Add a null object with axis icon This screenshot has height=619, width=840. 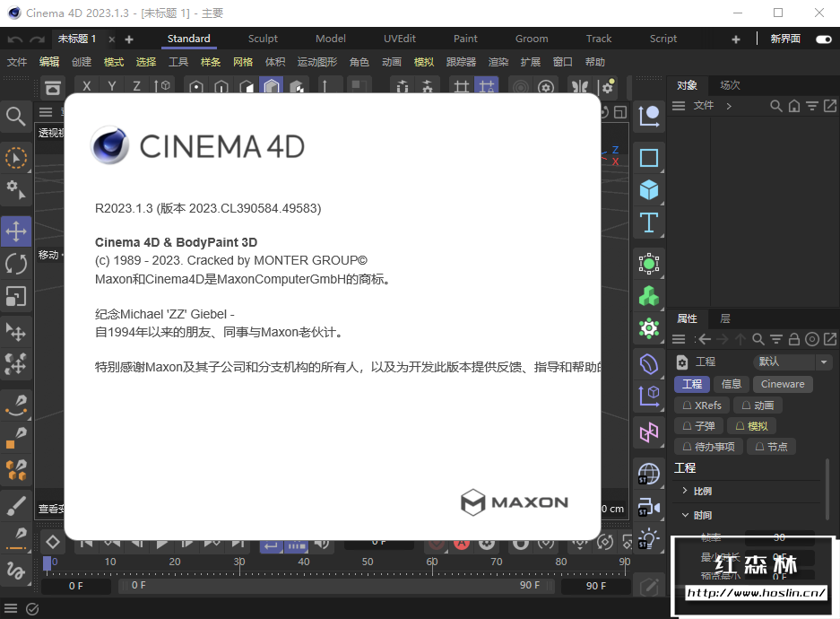tap(649, 116)
